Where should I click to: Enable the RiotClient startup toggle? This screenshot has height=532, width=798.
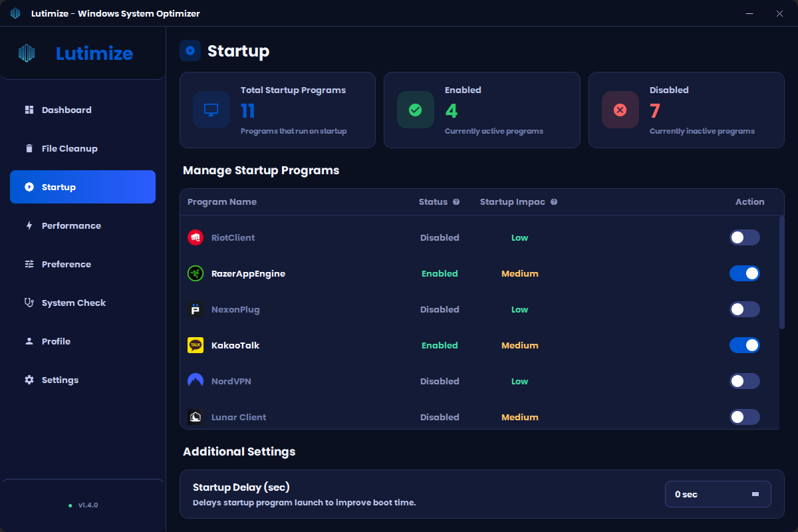pos(745,237)
